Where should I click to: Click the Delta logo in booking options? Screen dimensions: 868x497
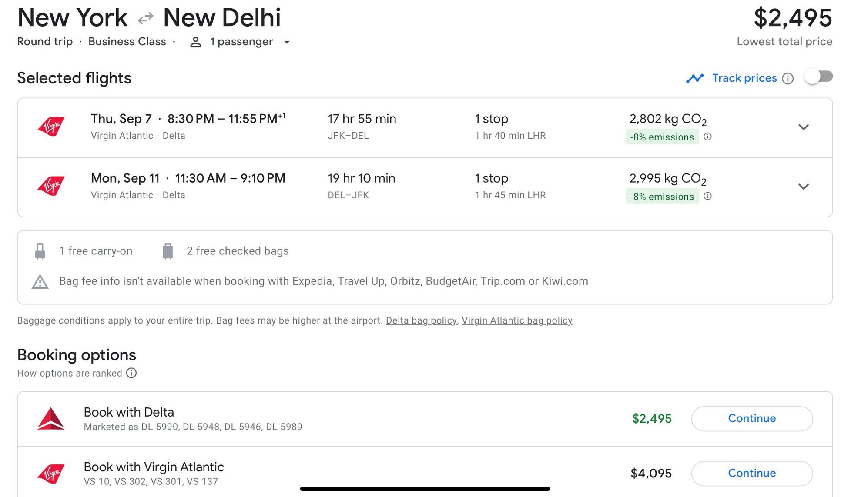coord(51,419)
